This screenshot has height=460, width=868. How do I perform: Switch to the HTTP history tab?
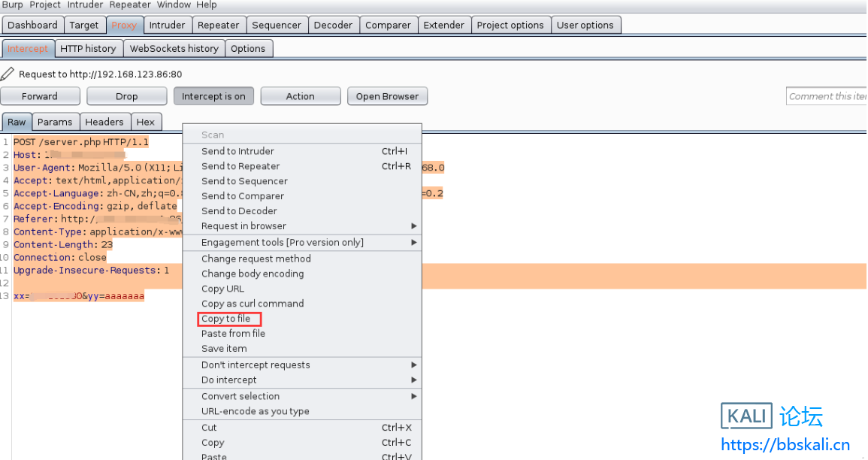click(88, 49)
